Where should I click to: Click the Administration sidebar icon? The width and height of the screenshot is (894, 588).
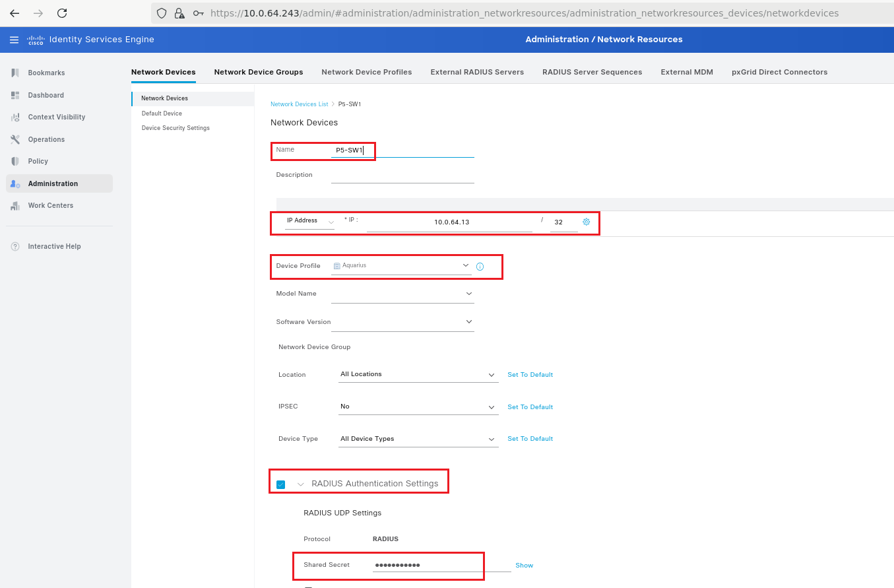(15, 183)
